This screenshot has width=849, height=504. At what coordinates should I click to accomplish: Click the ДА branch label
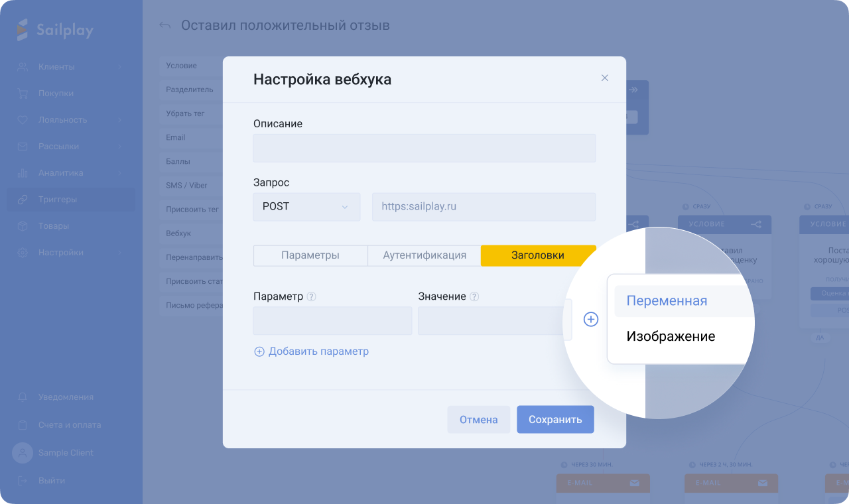click(x=820, y=338)
